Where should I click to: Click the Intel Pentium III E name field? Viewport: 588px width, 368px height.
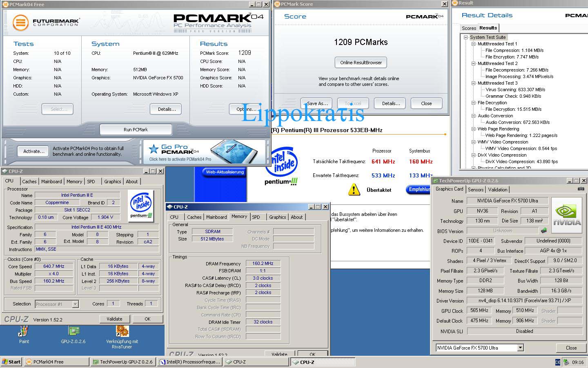point(77,195)
